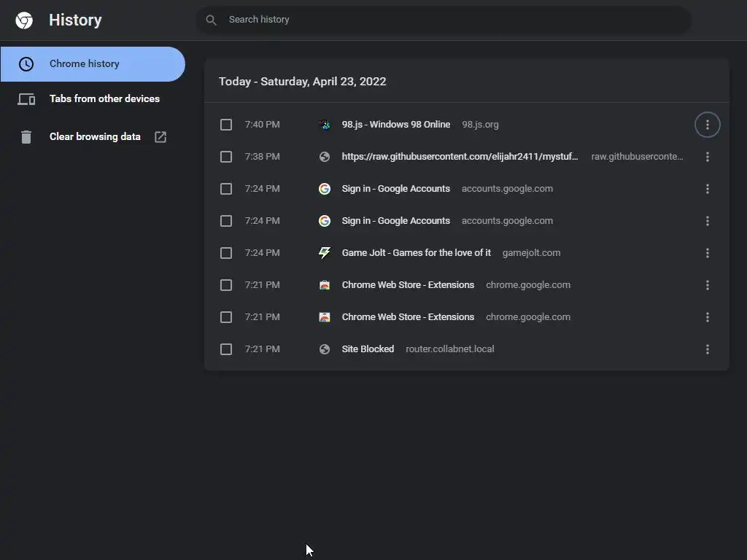Open the 98.js - Windows 98 Online link
This screenshot has width=747, height=560.
[395, 125]
